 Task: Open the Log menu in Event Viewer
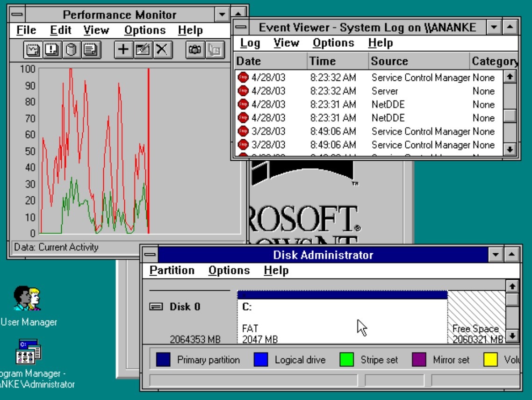250,43
